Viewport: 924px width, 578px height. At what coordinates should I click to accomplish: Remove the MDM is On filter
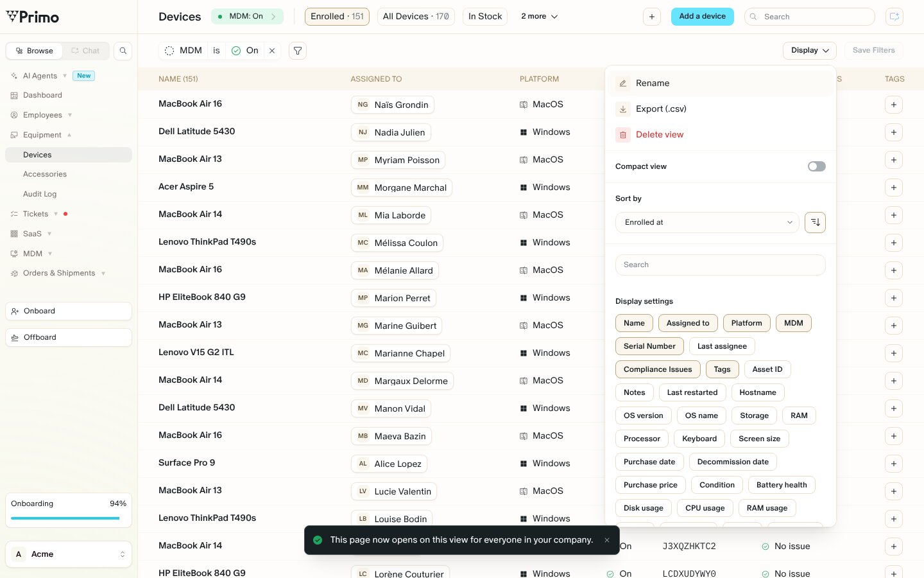pos(272,51)
